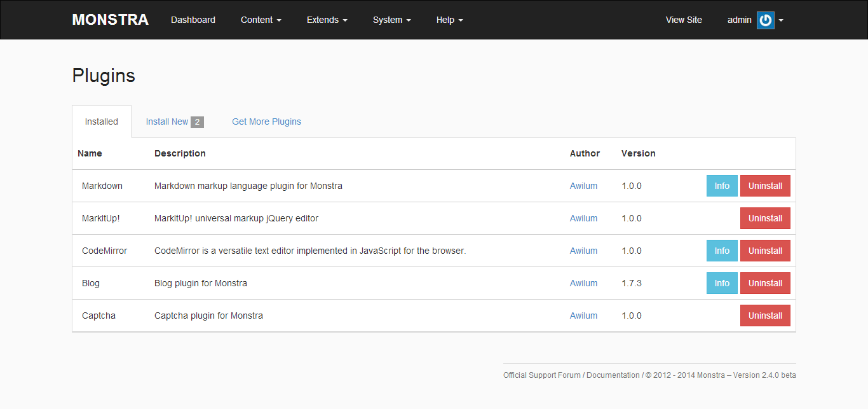Show Info for the Markdown plugin
This screenshot has width=868, height=409.
(722, 186)
